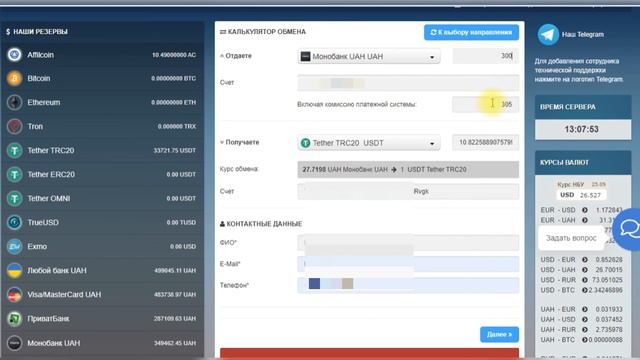Image resolution: width=640 pixels, height=360 pixels.
Task: Click the EUR - UAH rate arrow icon
Action: [x=584, y=220]
